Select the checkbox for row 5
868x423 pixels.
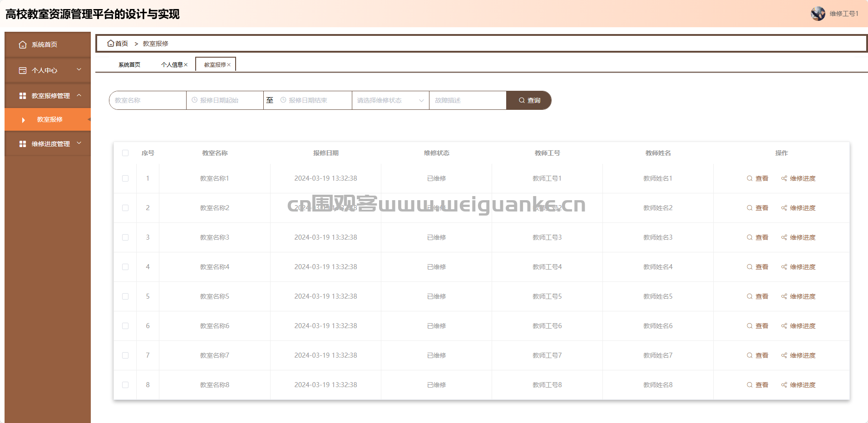tap(125, 296)
